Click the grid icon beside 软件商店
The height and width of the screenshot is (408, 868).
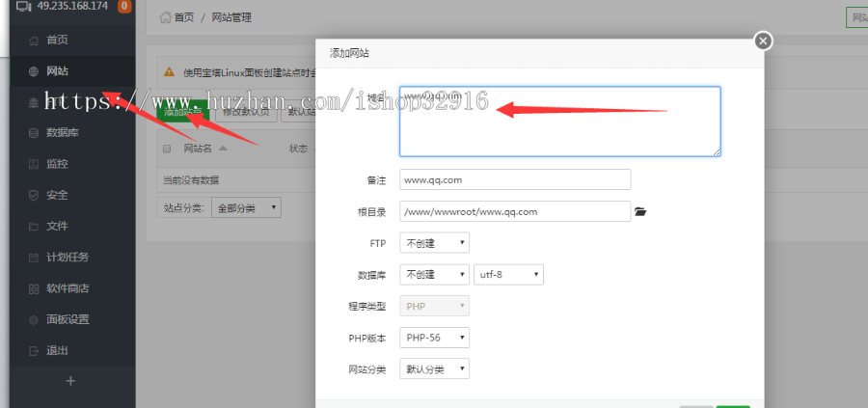point(34,288)
